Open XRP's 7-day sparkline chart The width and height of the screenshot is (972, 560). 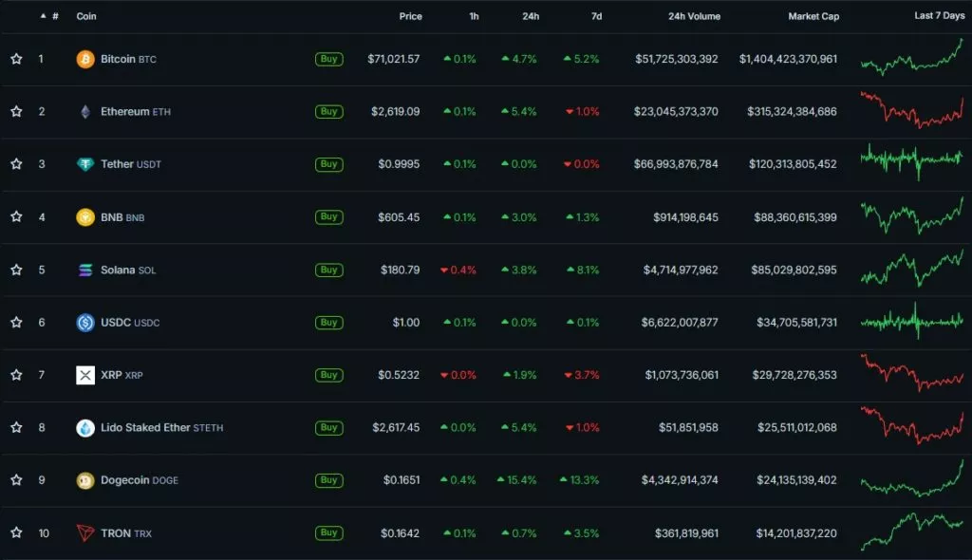click(912, 373)
